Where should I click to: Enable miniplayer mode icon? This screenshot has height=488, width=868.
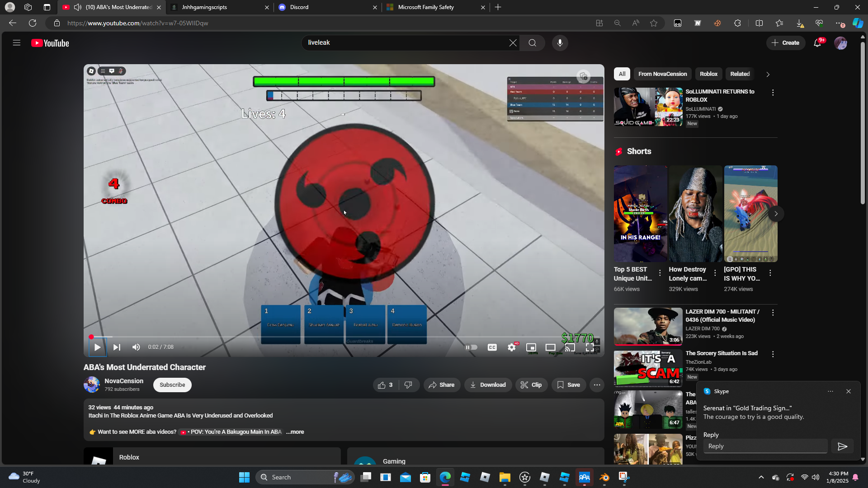pyautogui.click(x=531, y=347)
